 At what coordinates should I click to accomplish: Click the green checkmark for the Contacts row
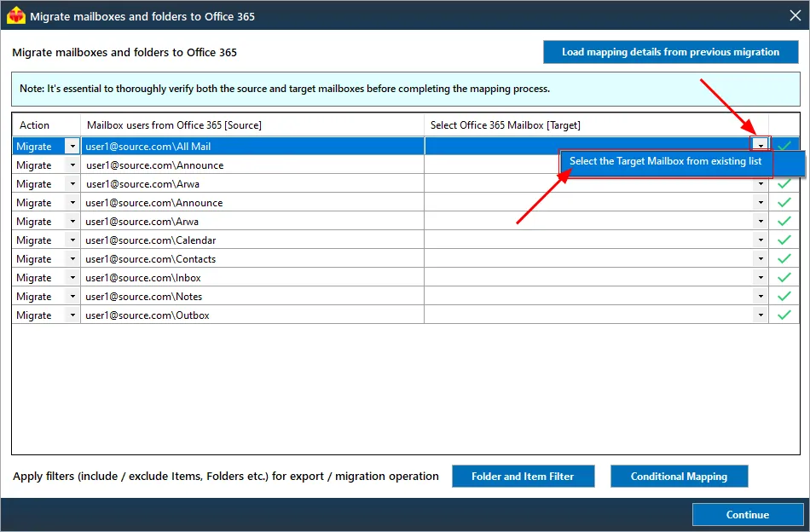click(784, 259)
